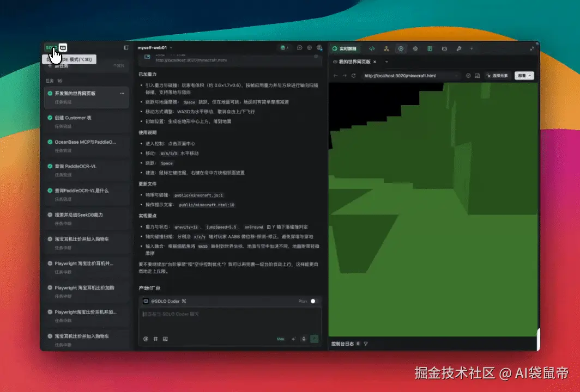Open user account avatar icon
The height and width of the screenshot is (392, 580).
pyautogui.click(x=319, y=48)
